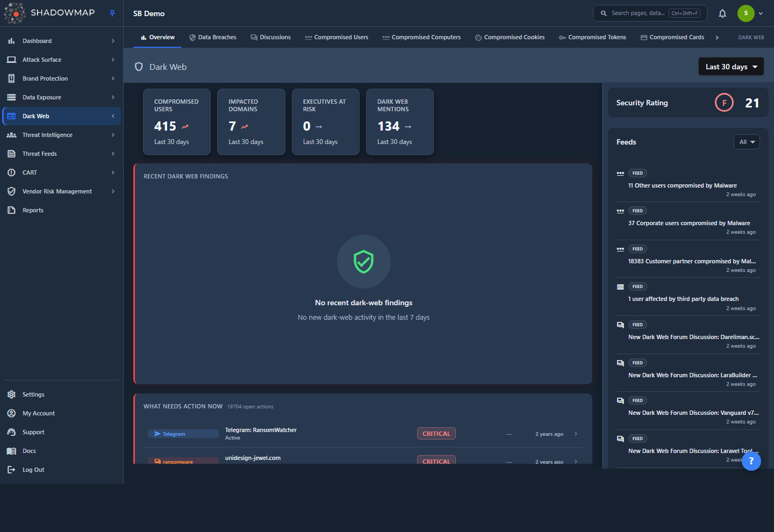Click the Data Exposure storage icon

pyautogui.click(x=11, y=97)
